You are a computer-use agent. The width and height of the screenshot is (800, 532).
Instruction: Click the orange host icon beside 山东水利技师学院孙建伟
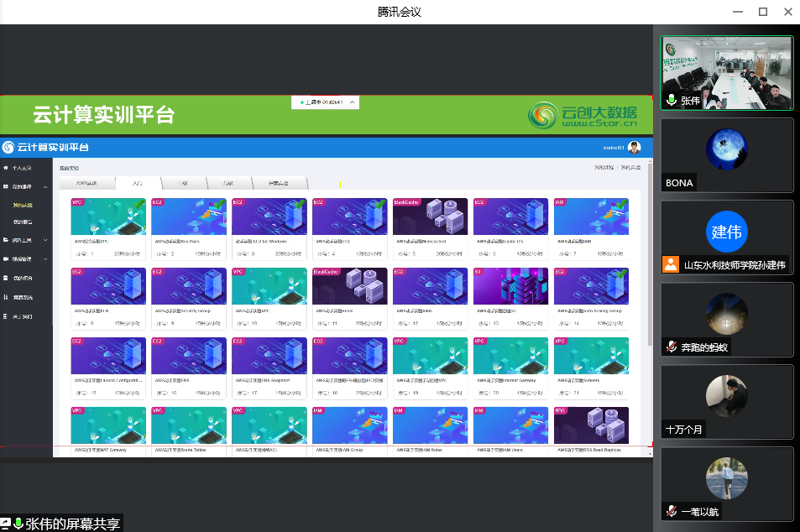point(671,264)
